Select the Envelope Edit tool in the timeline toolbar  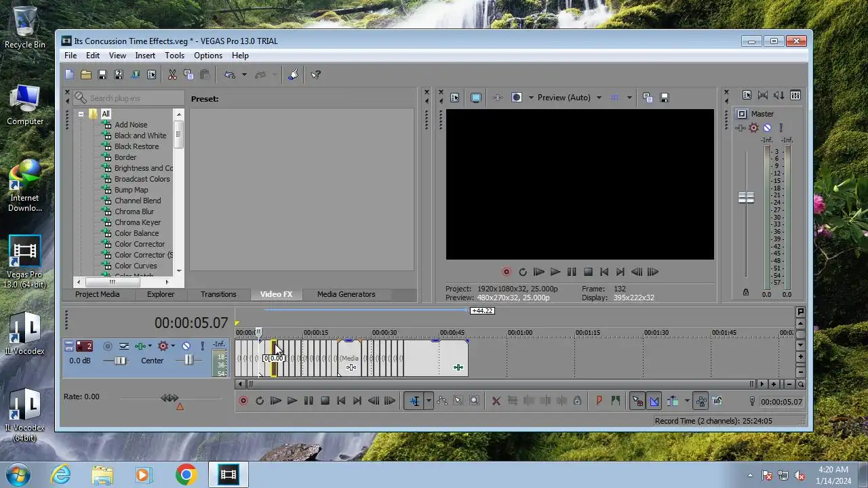[441, 401]
